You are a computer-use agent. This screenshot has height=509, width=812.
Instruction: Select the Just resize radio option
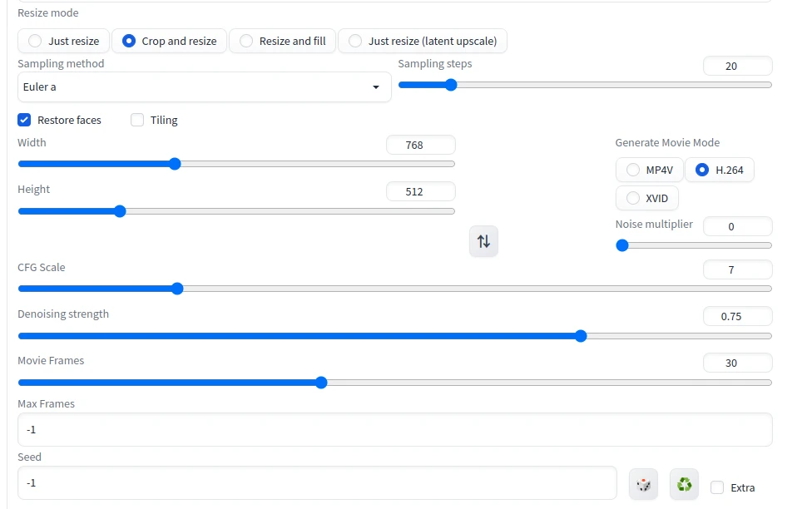pyautogui.click(x=35, y=41)
